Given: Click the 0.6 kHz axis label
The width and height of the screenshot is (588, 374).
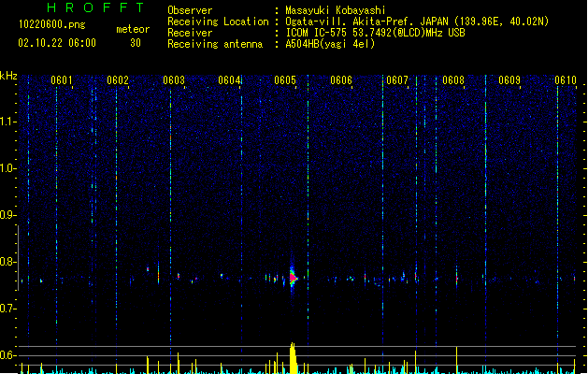Looking at the screenshot, I should click(7, 355).
